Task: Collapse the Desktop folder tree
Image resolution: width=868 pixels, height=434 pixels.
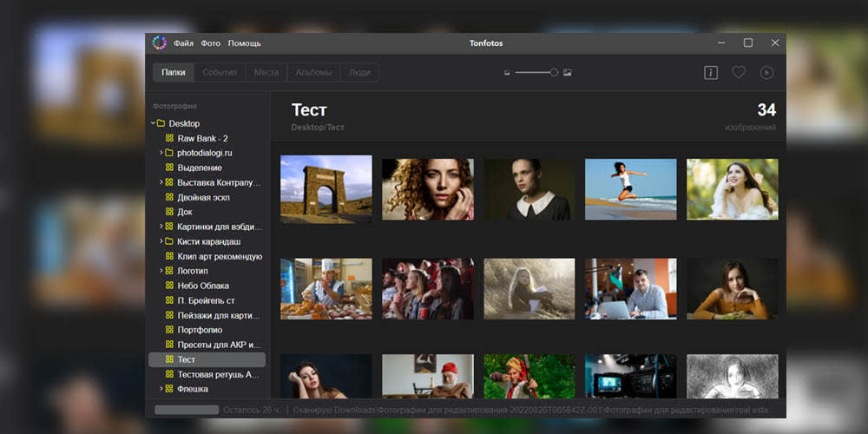Action: pos(153,123)
